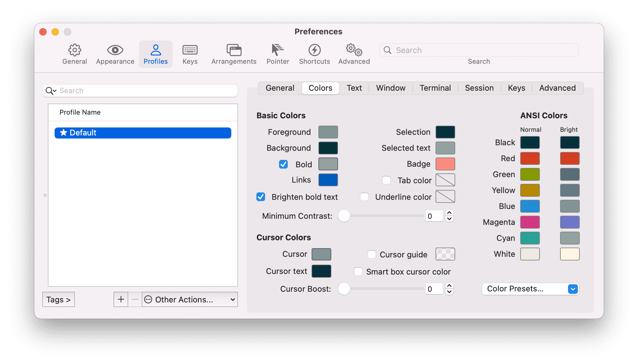
Task: Click the Tags button
Action: pos(58,299)
